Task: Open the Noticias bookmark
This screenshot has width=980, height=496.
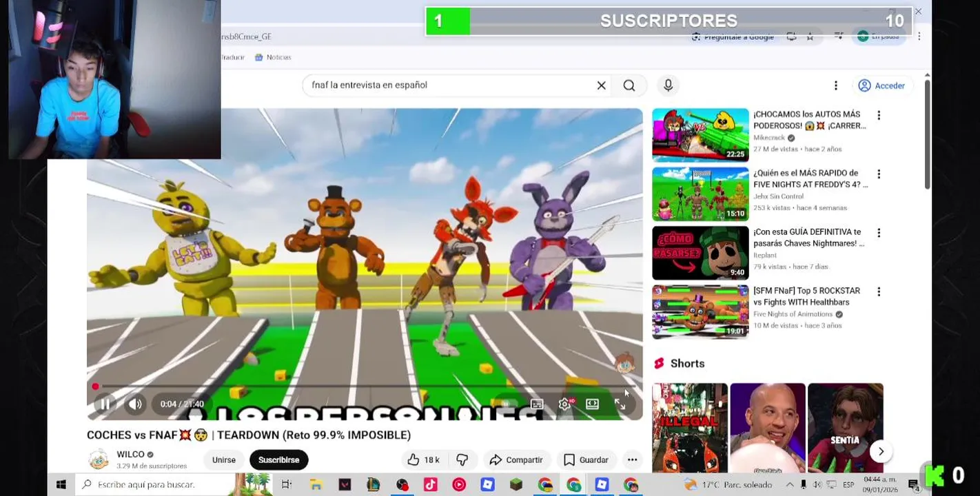Action: pos(273,57)
